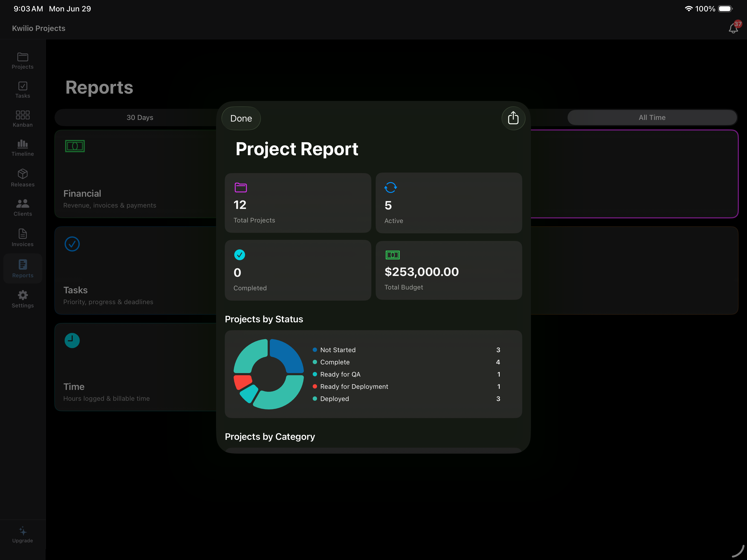
Task: Tap the Project Report title
Action: 297,149
